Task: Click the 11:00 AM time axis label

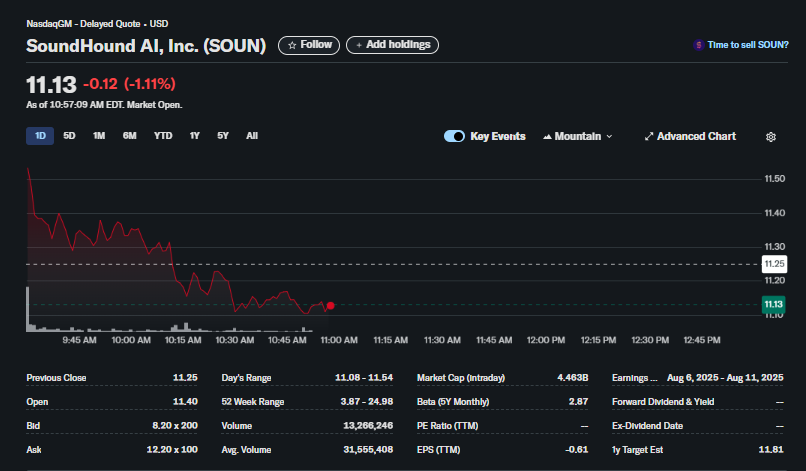Action: pos(339,340)
